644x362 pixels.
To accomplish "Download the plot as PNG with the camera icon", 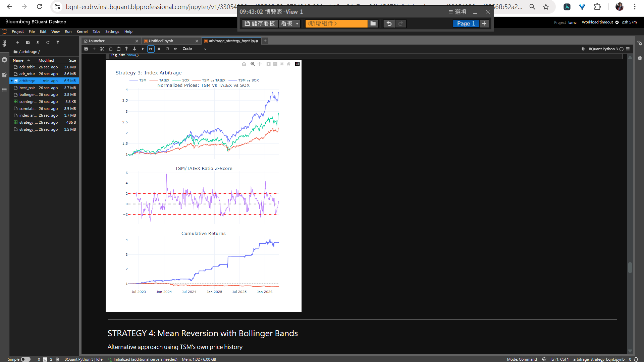I will coord(244,64).
